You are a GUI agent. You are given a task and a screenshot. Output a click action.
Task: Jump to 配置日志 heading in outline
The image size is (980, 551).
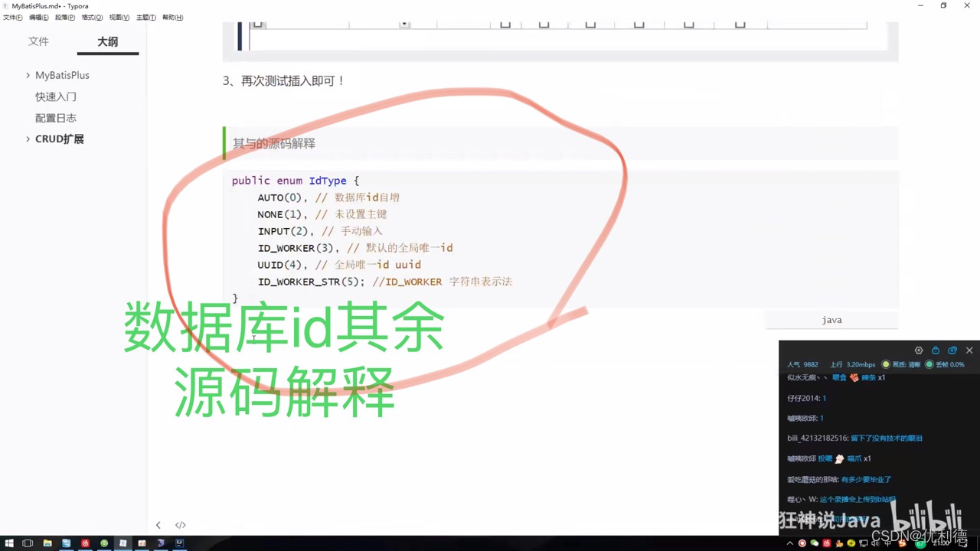56,118
